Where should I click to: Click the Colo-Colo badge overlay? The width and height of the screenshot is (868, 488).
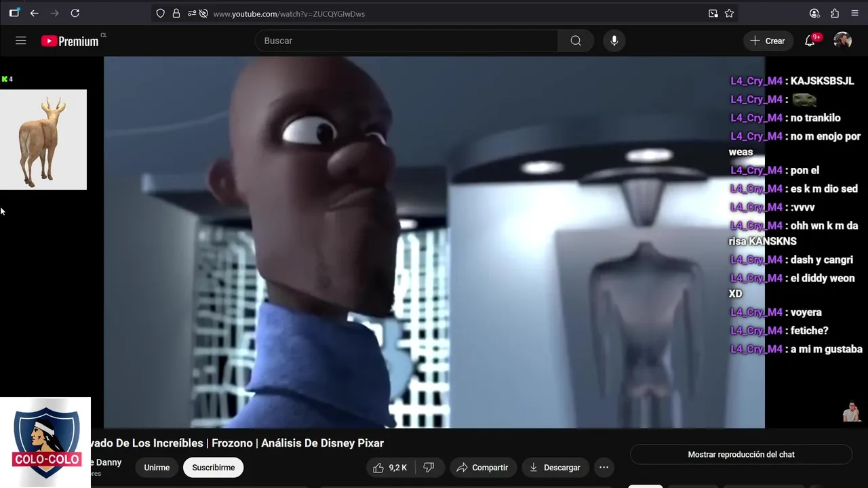[45, 441]
